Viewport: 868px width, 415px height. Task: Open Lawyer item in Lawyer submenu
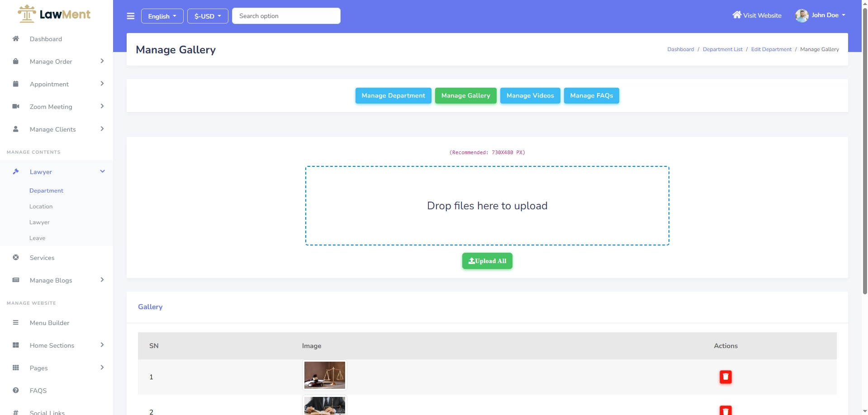pos(39,222)
